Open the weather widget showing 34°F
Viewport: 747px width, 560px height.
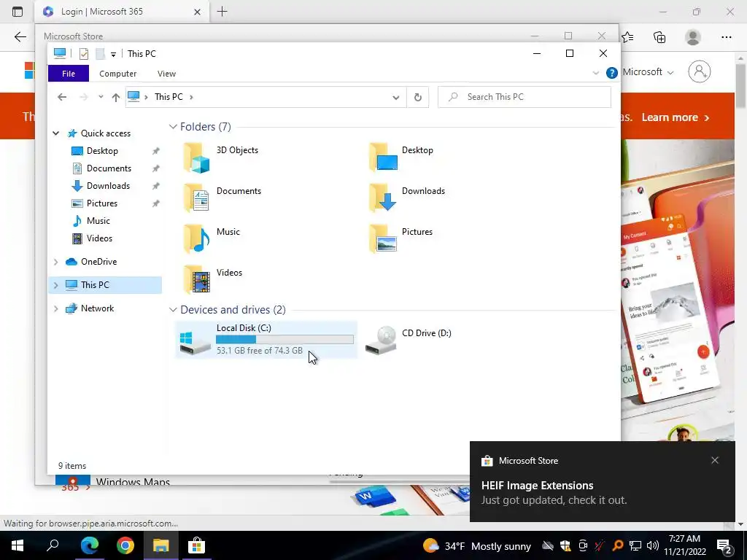click(x=476, y=545)
